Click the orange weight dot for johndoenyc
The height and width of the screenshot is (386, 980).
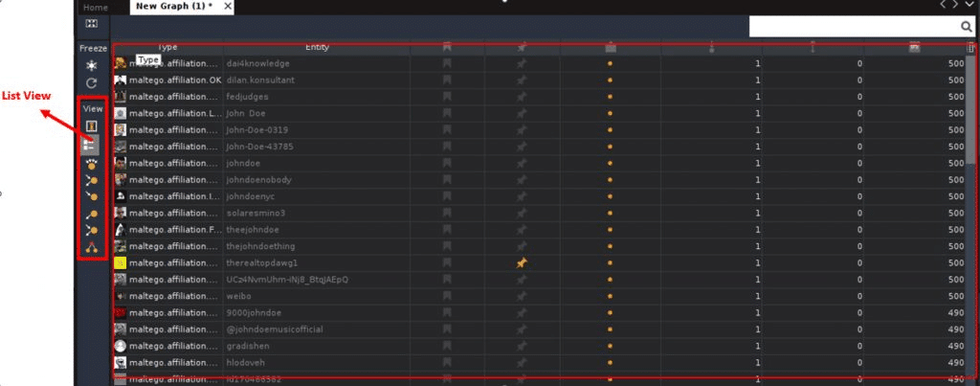coord(610,196)
